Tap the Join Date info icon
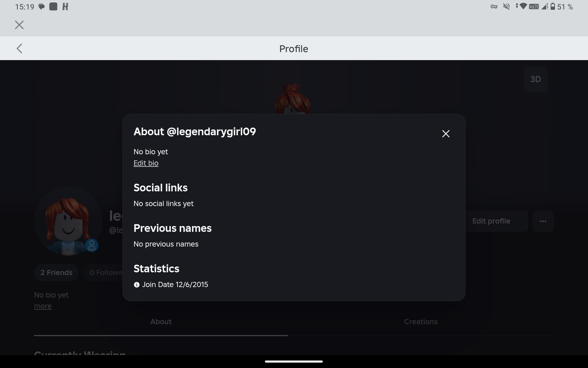The width and height of the screenshot is (588, 368). coord(137,285)
